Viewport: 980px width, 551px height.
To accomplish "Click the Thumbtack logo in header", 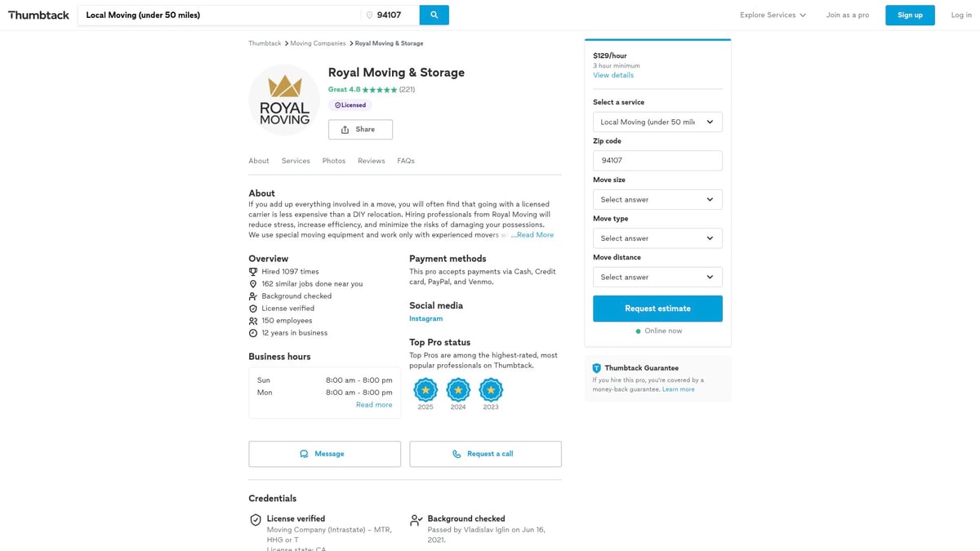I will point(38,15).
